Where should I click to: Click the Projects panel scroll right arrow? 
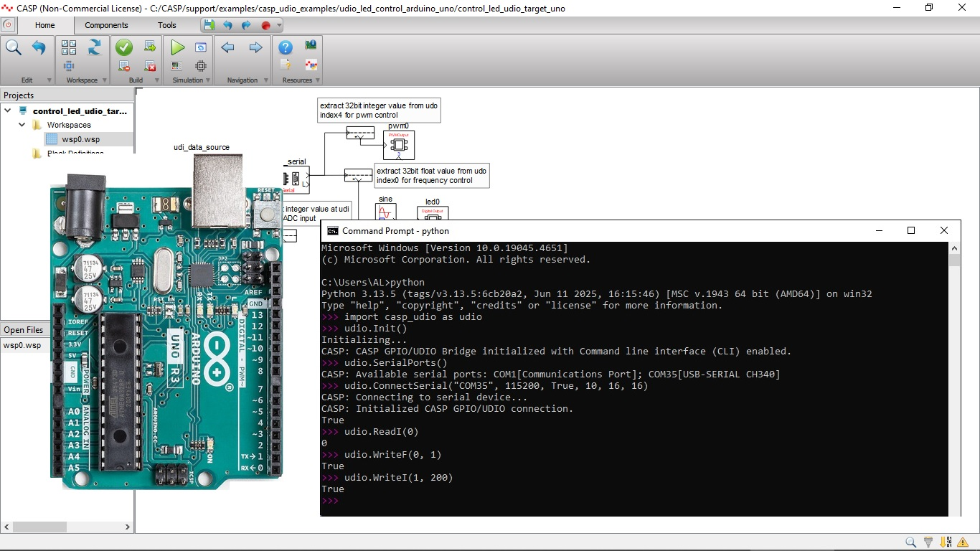pyautogui.click(x=128, y=527)
